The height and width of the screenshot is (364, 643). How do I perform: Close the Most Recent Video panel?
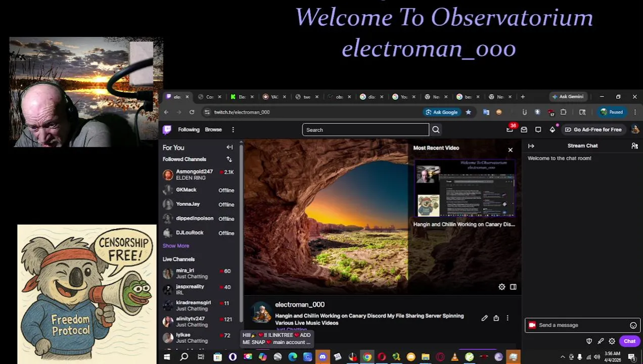click(510, 150)
